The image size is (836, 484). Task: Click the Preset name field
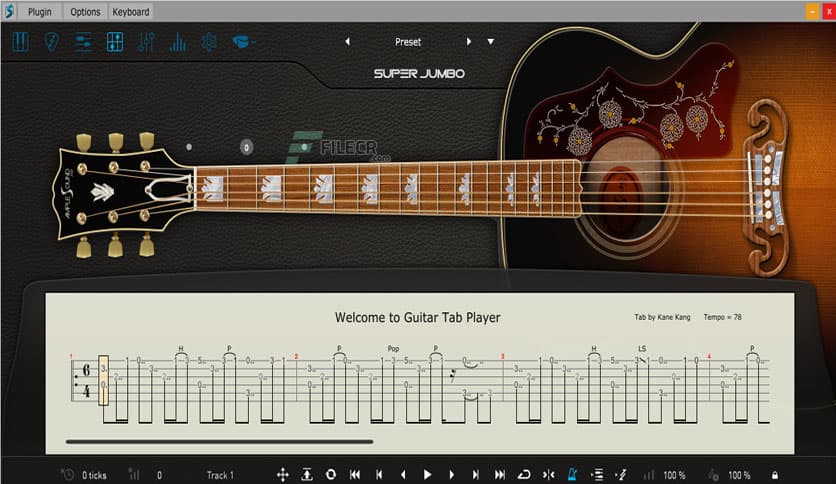pyautogui.click(x=408, y=42)
